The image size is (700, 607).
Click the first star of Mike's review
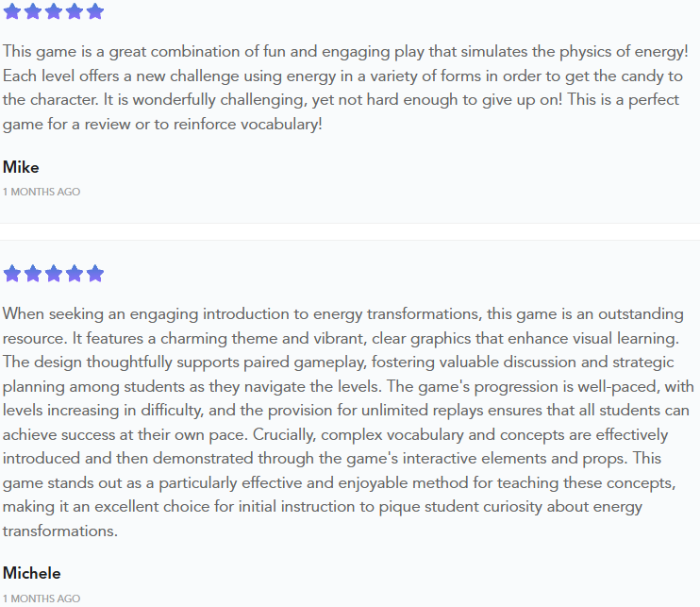click(x=12, y=11)
